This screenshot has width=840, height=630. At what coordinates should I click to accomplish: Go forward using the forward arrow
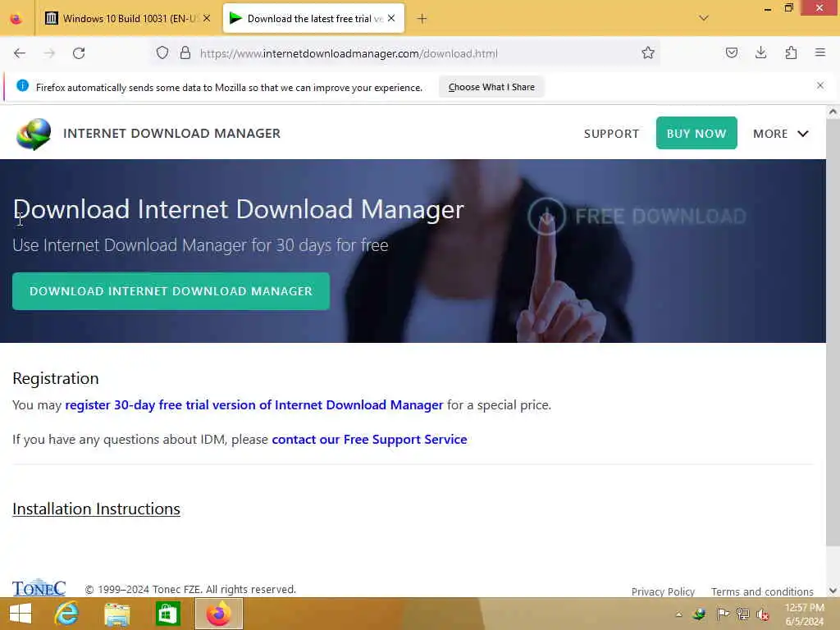(x=49, y=53)
